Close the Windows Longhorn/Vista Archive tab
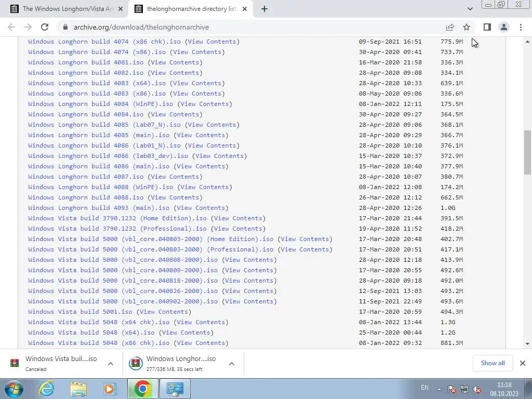 click(121, 9)
